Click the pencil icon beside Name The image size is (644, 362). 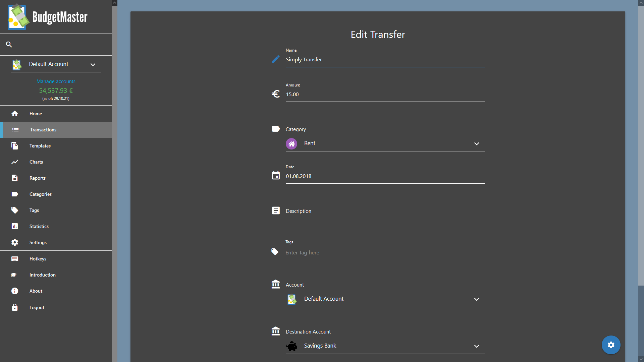276,59
